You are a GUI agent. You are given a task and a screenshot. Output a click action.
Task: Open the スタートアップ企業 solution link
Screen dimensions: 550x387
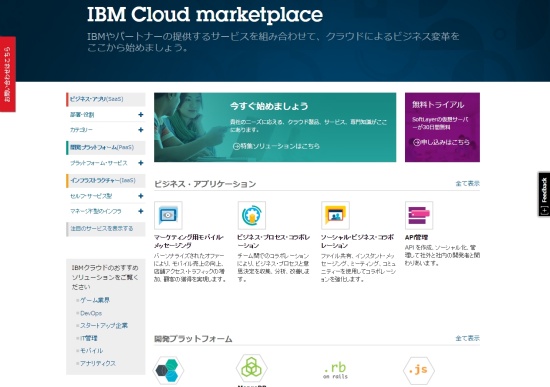[x=104, y=326]
